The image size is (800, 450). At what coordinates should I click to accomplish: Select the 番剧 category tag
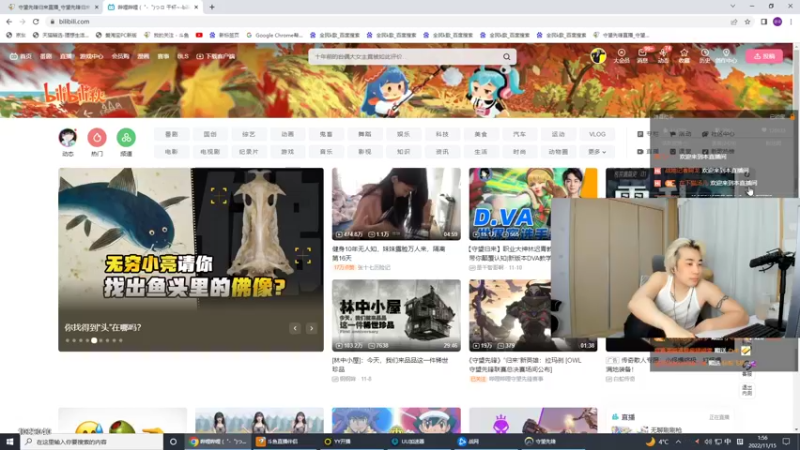point(171,134)
